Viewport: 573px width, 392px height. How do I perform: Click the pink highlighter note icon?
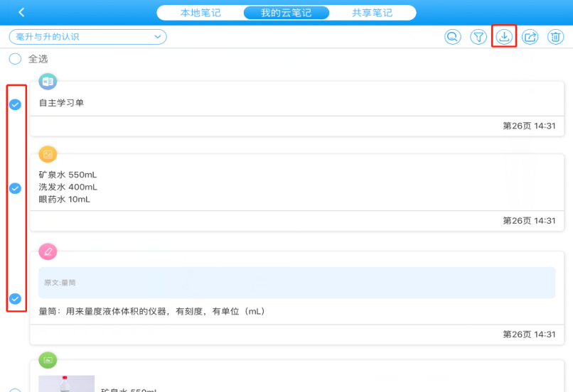click(48, 251)
